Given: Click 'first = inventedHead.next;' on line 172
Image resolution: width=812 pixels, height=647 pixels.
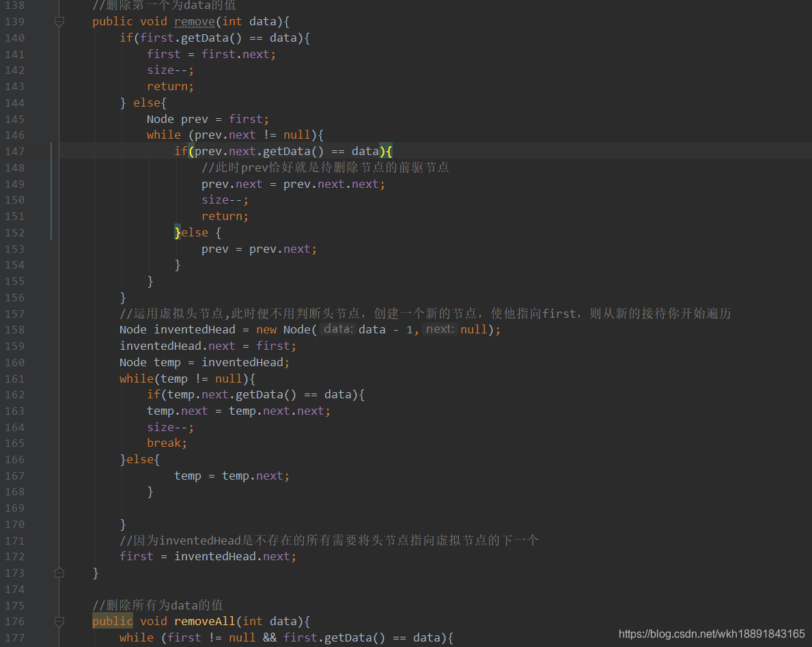Looking at the screenshot, I should 208,557.
